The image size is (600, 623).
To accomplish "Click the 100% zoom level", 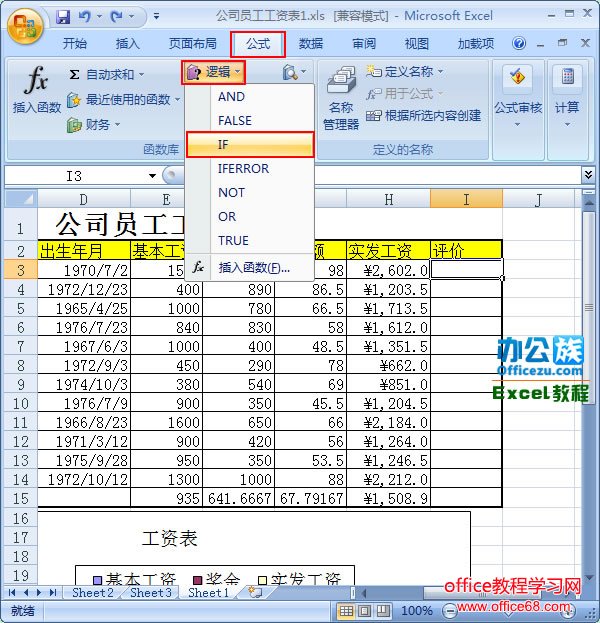I will pos(416,610).
